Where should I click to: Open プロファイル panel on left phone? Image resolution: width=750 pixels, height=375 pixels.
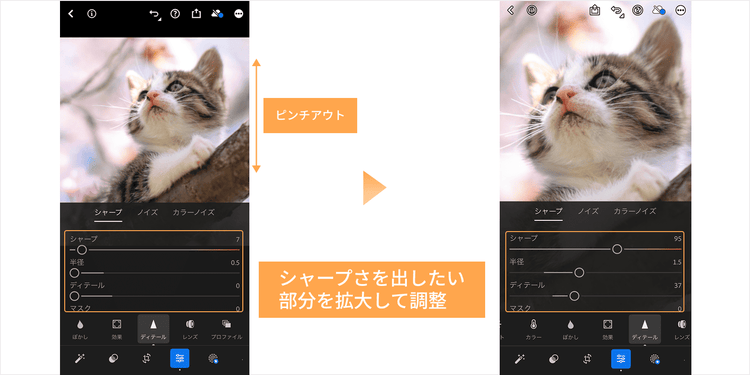(x=227, y=329)
